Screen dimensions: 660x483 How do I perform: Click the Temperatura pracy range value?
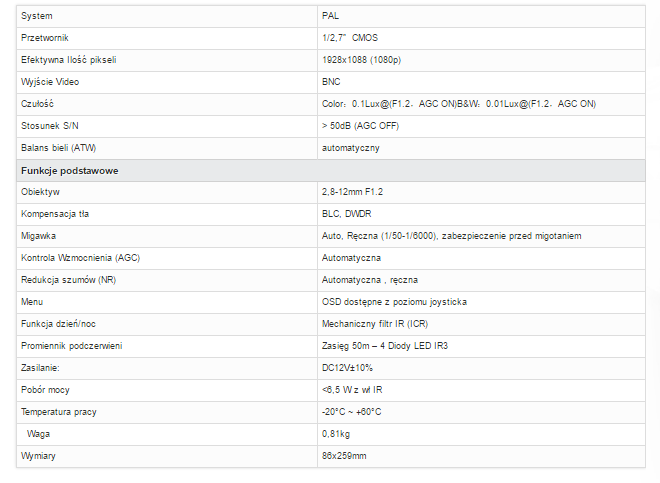pos(351,412)
